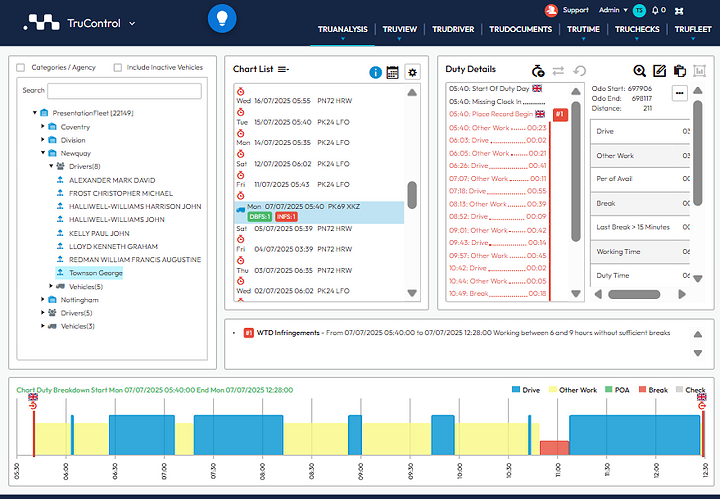The height and width of the screenshot is (499, 720).
Task: Open the TRUANALYSIS menu
Action: [x=343, y=29]
